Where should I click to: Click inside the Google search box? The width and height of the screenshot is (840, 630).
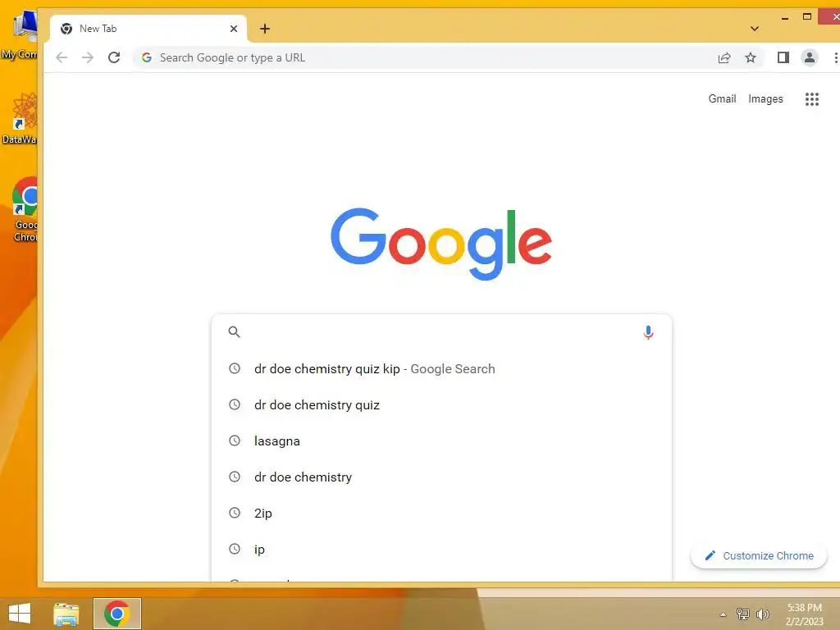coord(441,332)
